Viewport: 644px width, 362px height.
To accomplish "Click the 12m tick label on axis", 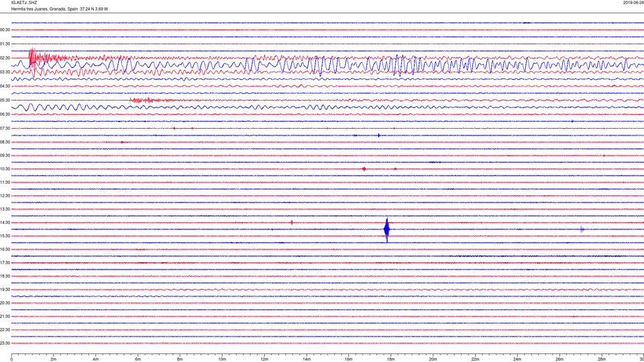I will (264, 359).
